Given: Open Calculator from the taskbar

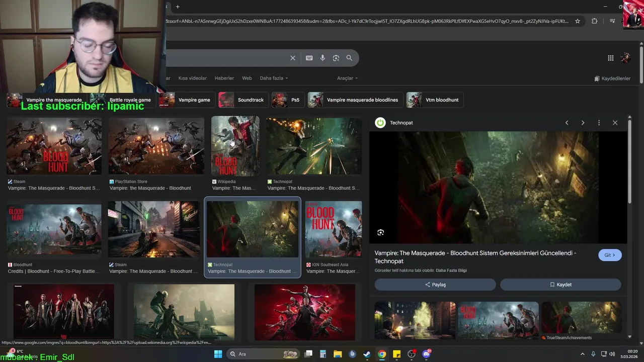Looking at the screenshot, I should [323, 354].
